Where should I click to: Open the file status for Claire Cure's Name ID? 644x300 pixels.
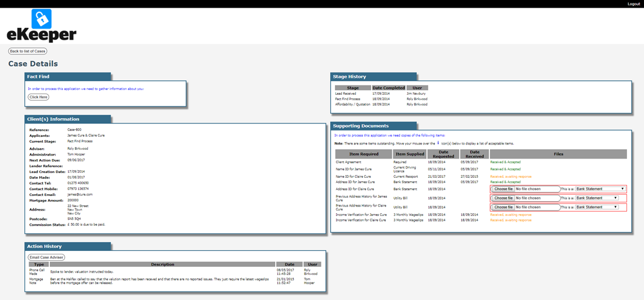click(511, 176)
